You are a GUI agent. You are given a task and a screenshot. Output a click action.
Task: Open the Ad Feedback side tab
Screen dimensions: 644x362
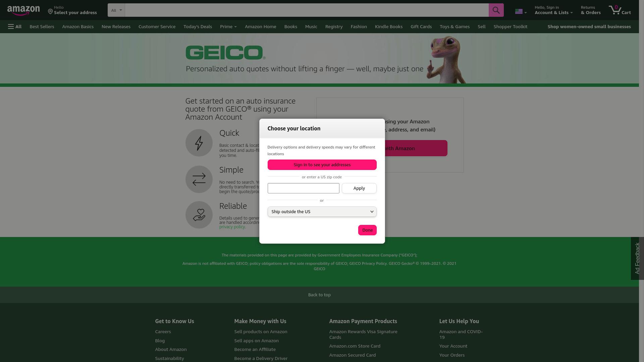637,258
